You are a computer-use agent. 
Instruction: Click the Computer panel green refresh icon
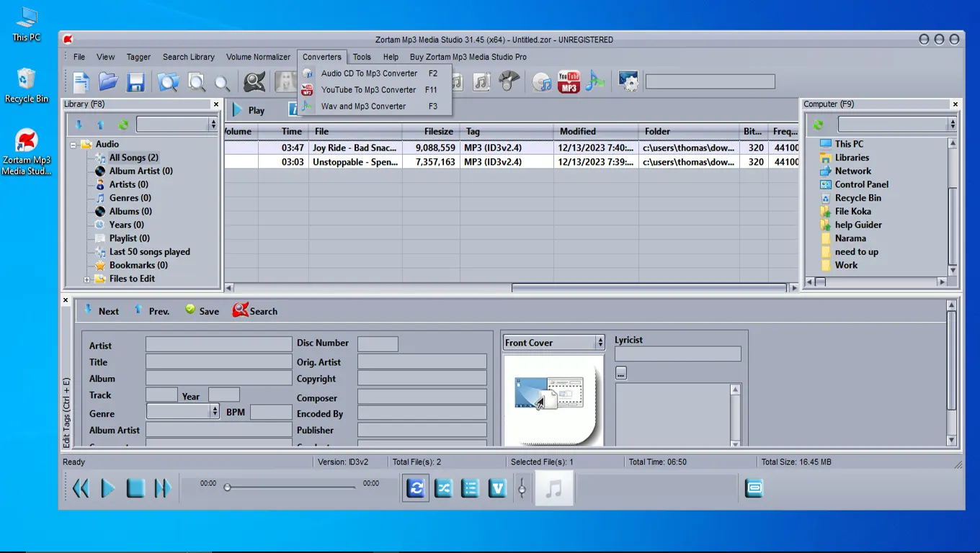[x=818, y=125]
